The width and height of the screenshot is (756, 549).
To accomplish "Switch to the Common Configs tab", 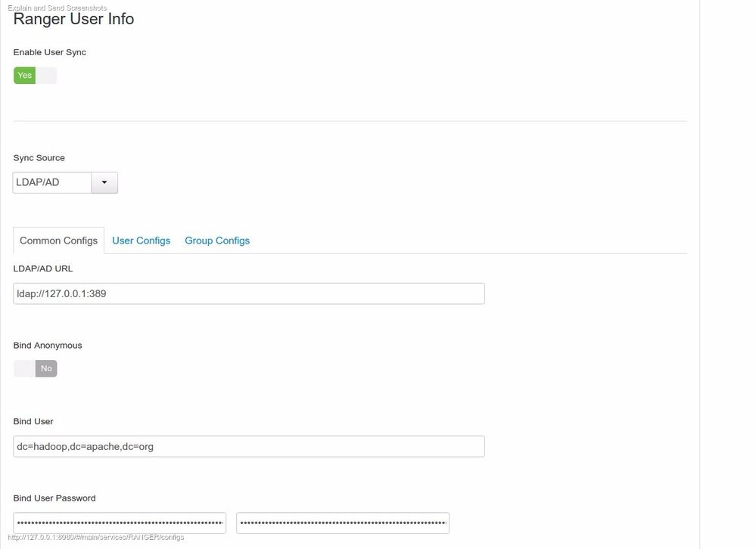I will (x=58, y=240).
